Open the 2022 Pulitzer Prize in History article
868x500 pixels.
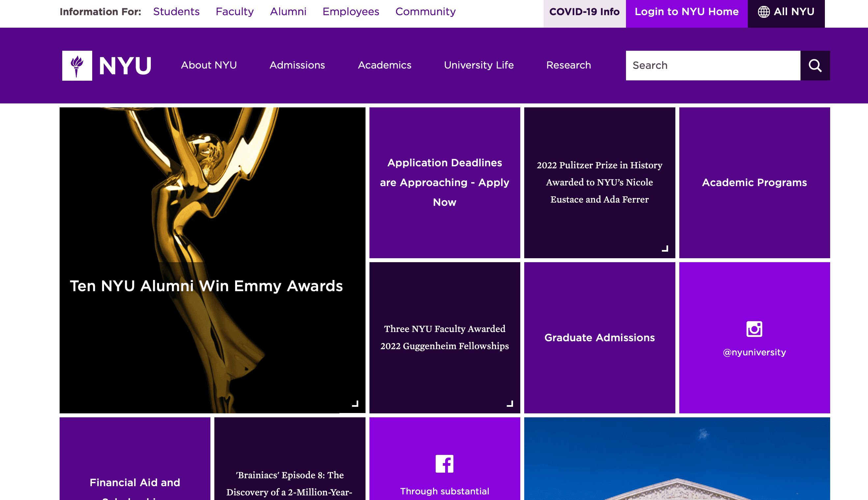click(599, 183)
